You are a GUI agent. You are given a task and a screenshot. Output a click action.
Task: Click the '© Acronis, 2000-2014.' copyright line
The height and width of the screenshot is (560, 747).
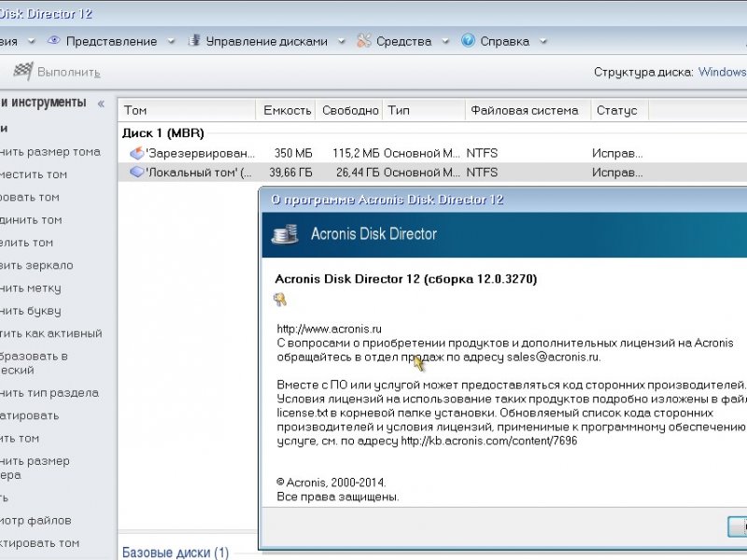click(x=331, y=483)
